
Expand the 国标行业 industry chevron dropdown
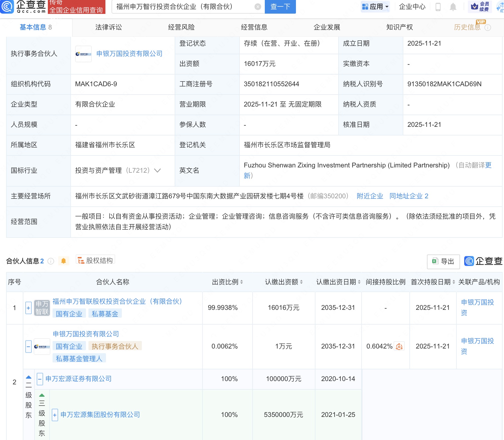[157, 170]
